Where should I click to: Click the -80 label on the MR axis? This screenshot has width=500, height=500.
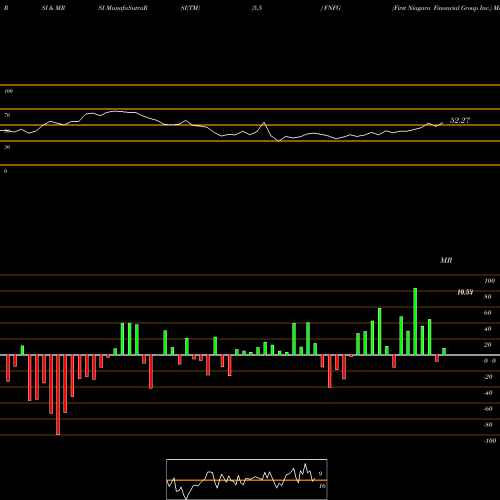[488, 425]
